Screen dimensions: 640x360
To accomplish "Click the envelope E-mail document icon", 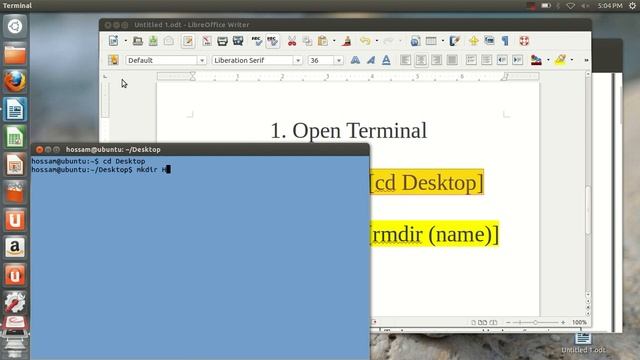I will pos(169,41).
